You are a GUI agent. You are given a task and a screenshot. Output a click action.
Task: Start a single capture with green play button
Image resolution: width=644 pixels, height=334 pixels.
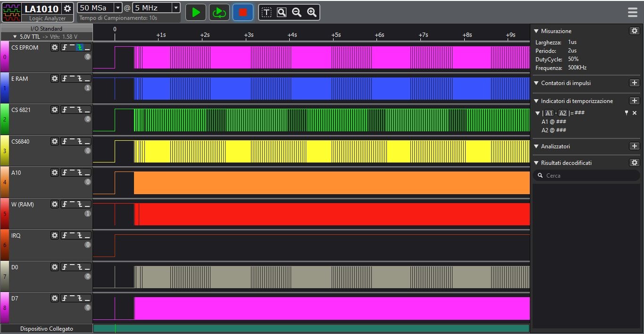coord(196,12)
